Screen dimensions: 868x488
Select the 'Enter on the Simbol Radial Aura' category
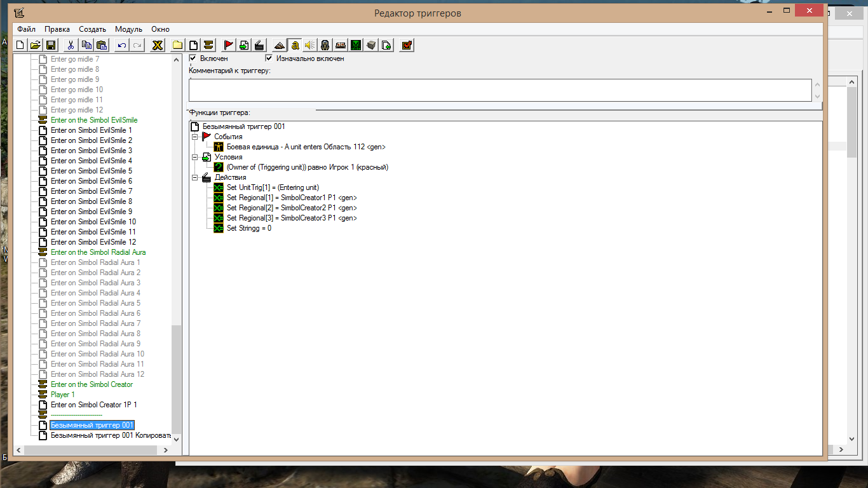coord(98,252)
